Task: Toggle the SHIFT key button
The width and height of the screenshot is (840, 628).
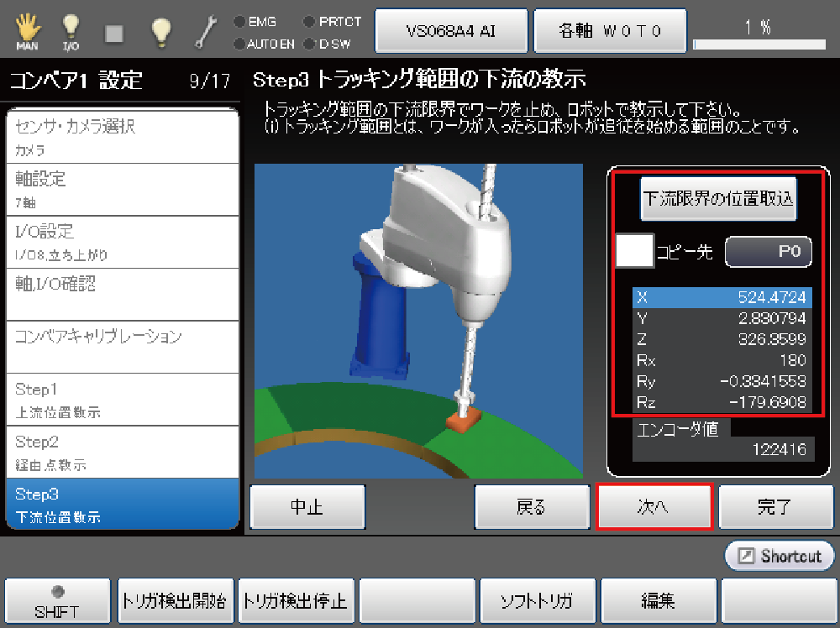Action: [x=57, y=601]
